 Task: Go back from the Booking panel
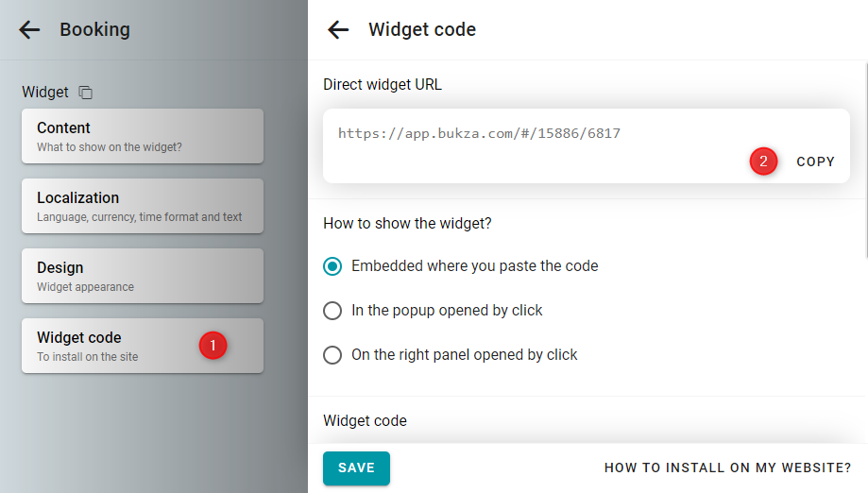click(29, 29)
